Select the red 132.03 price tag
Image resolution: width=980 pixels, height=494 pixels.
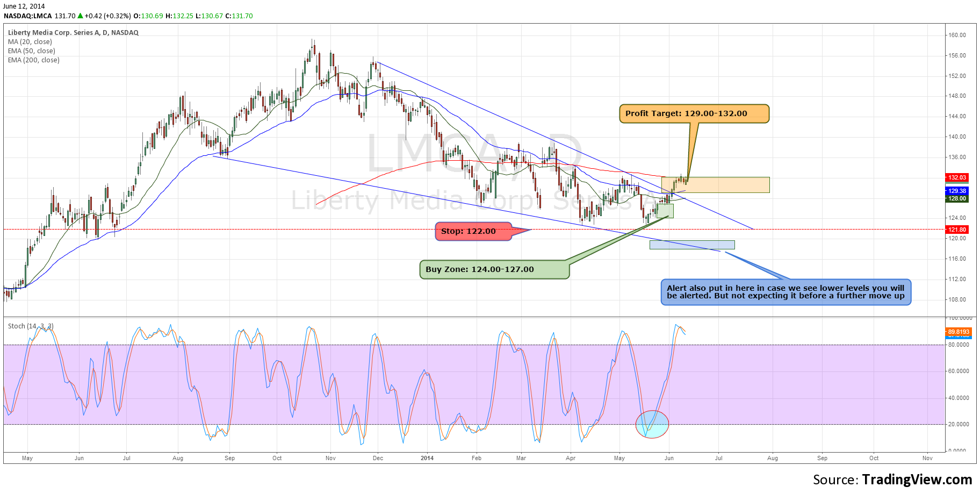click(956, 177)
